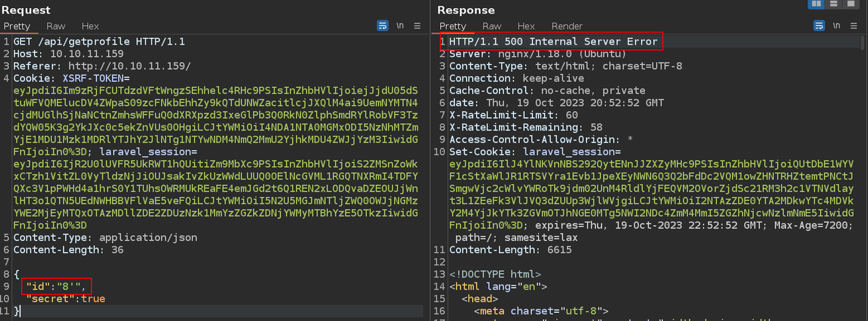868x321 pixels.
Task: Click Content-Type: text/html; charset=UTF-8 header
Action: pos(566,66)
